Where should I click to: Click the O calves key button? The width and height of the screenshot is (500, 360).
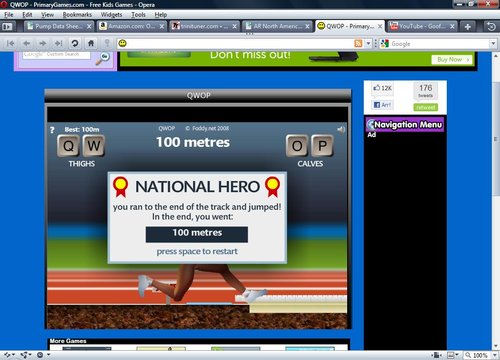tap(297, 146)
